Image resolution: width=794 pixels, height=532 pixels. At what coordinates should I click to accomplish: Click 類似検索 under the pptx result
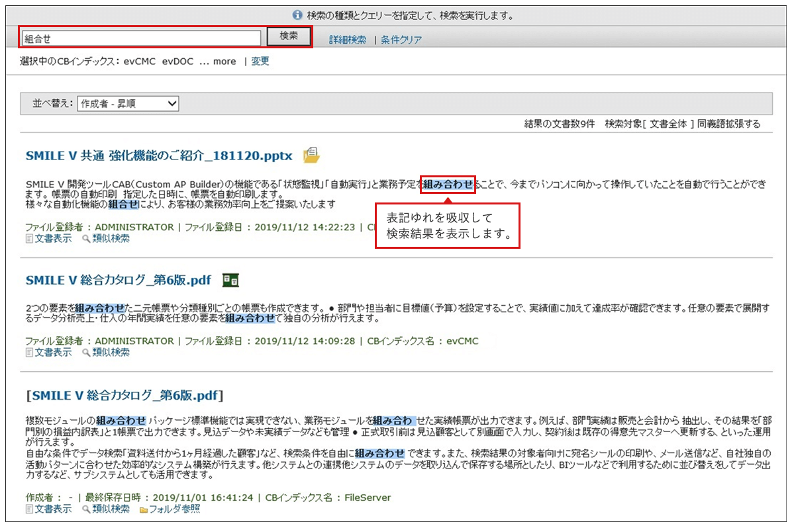tap(111, 238)
